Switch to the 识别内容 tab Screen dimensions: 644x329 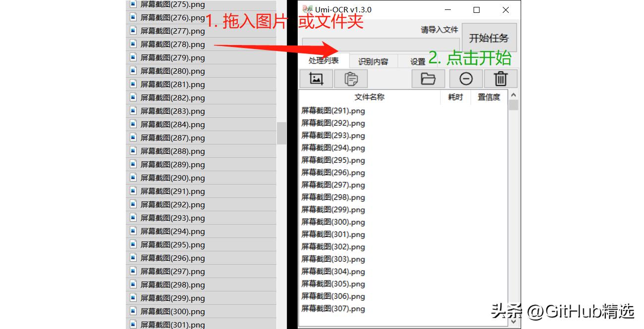(373, 60)
